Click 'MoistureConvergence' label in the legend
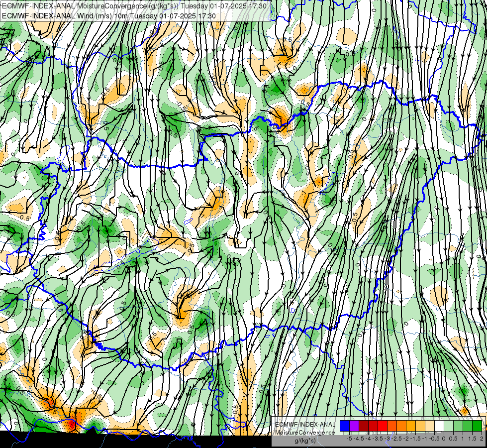The width and height of the screenshot is (487, 448). tap(305, 433)
